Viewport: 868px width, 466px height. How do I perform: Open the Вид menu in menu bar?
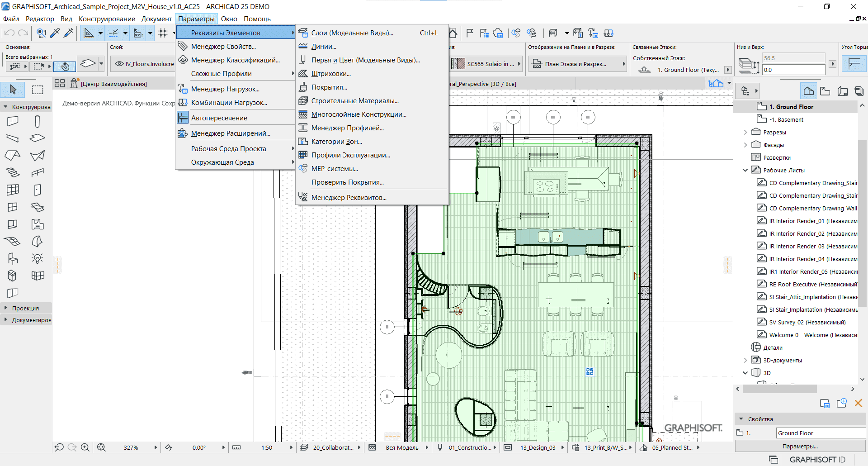66,19
